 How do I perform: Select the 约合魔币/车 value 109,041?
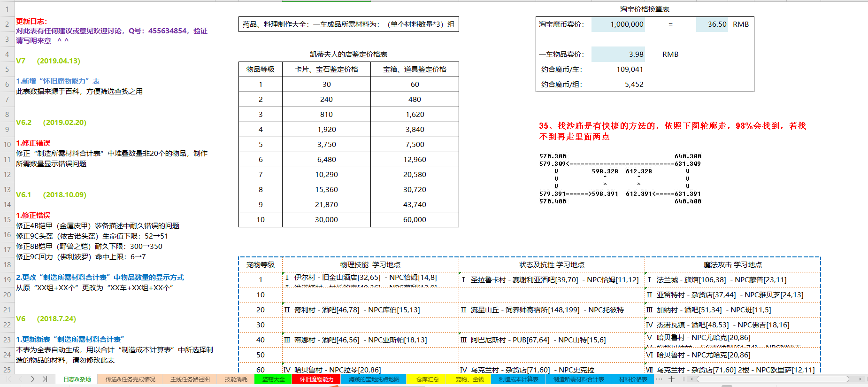pyautogui.click(x=618, y=70)
